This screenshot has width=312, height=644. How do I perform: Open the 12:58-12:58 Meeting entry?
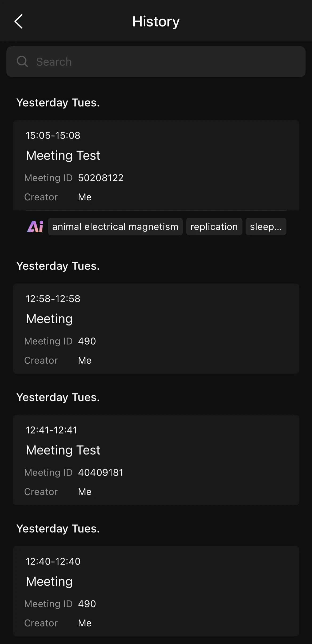156,328
